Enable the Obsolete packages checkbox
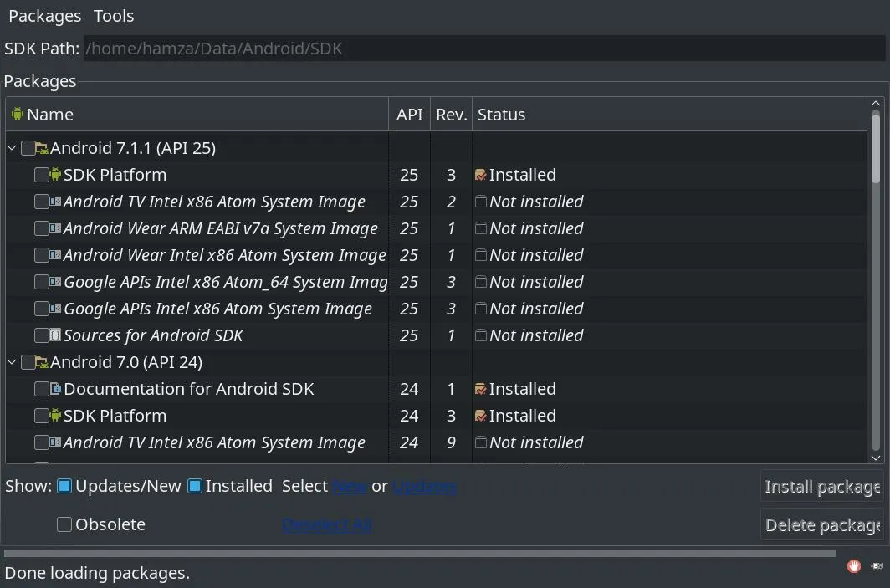This screenshot has width=890, height=588. pyautogui.click(x=64, y=524)
